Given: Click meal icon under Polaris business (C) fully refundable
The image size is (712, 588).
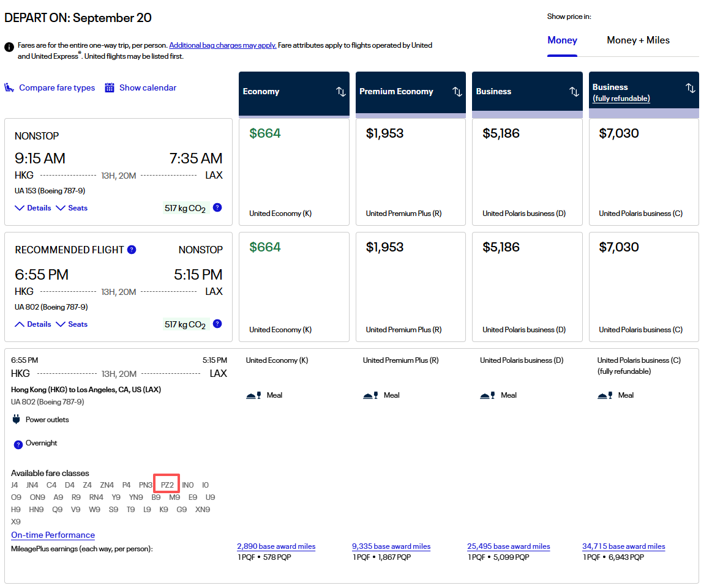Looking at the screenshot, I should pos(605,395).
